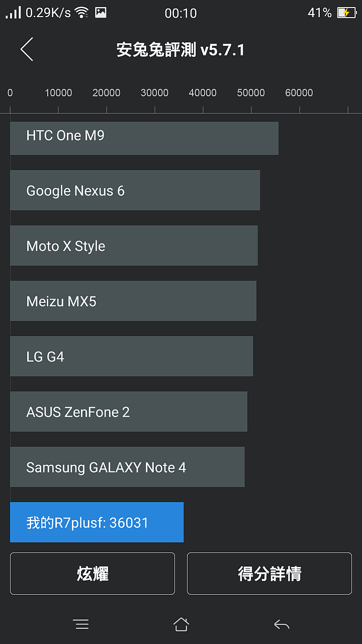Viewport: 362px width, 644px height.
Task: Tap the 00:10 clock in status bar
Action: 181,14
